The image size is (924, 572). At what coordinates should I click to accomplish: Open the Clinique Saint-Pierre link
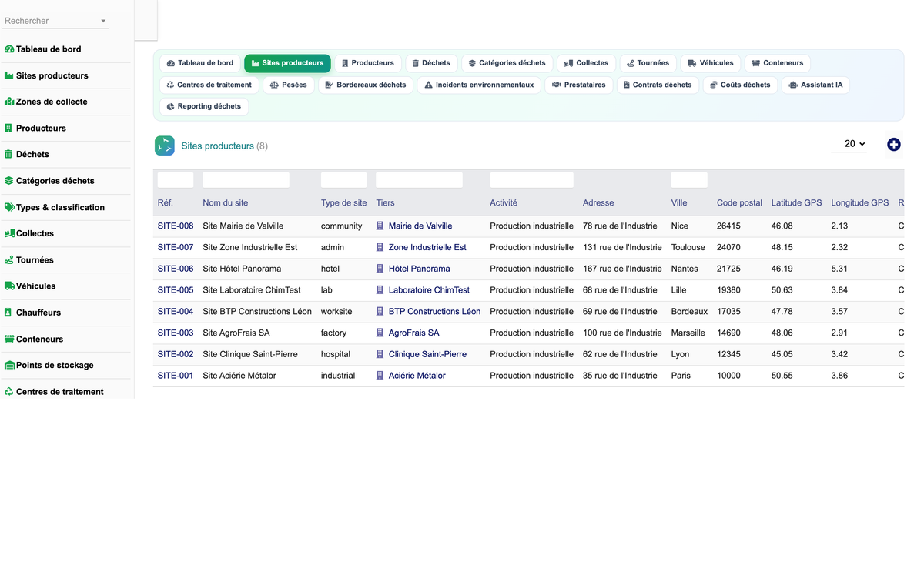(427, 354)
